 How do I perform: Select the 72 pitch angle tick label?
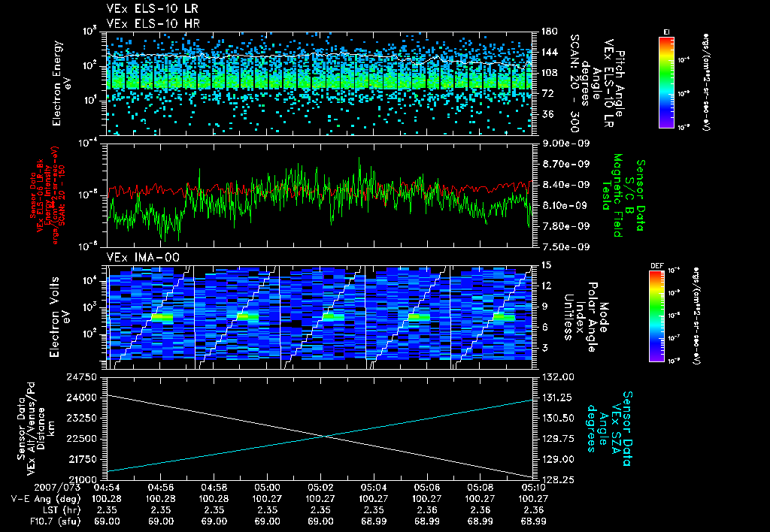point(547,93)
